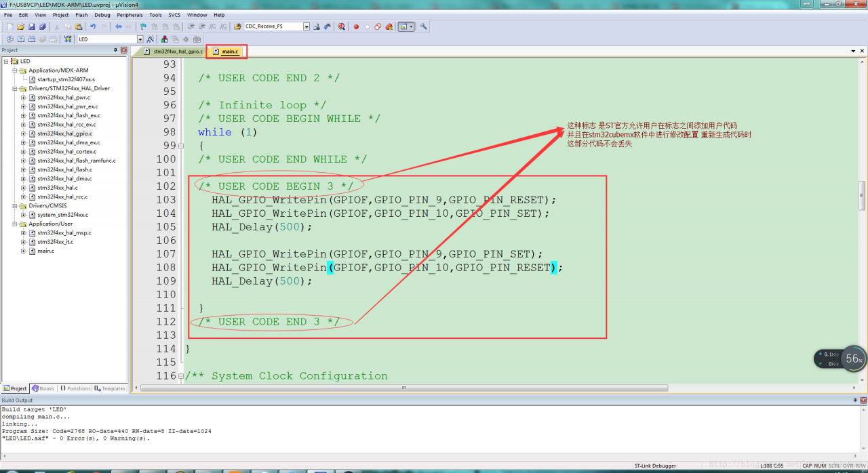This screenshot has height=473, width=868.
Task: Select system_stm32f4xx.c in tree
Action: pos(62,215)
